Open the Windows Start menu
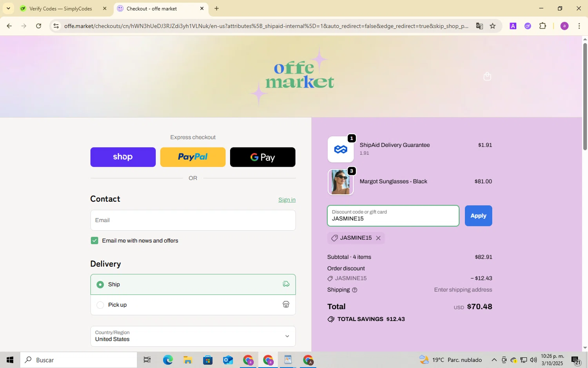 pyautogui.click(x=10, y=360)
